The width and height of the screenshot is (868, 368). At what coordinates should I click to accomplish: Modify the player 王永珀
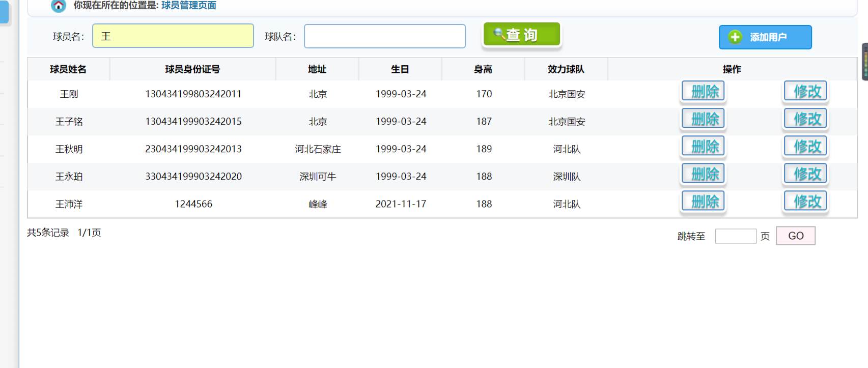805,174
